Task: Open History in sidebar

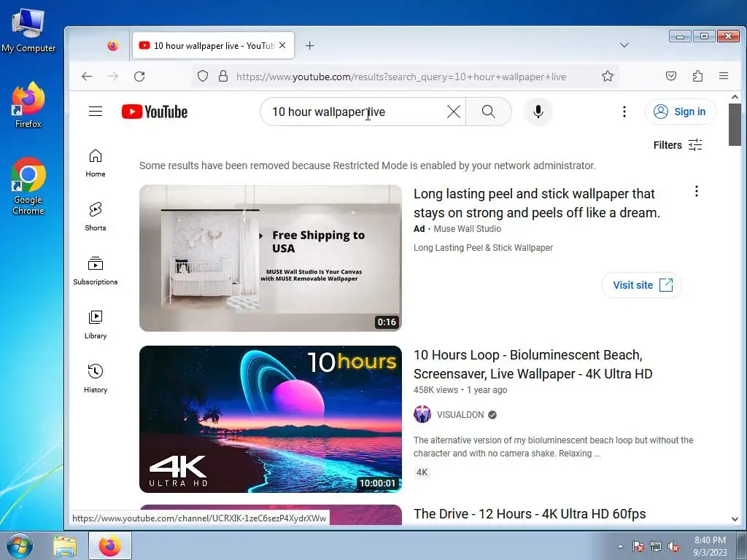Action: [x=96, y=378]
